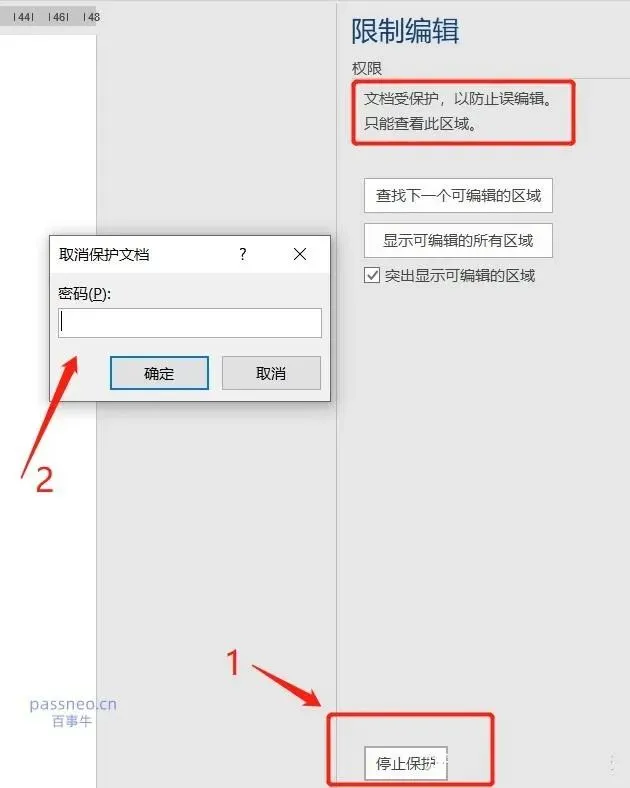The width and height of the screenshot is (630, 788).
Task: Click the 只能查看此区域 message line
Action: point(420,124)
